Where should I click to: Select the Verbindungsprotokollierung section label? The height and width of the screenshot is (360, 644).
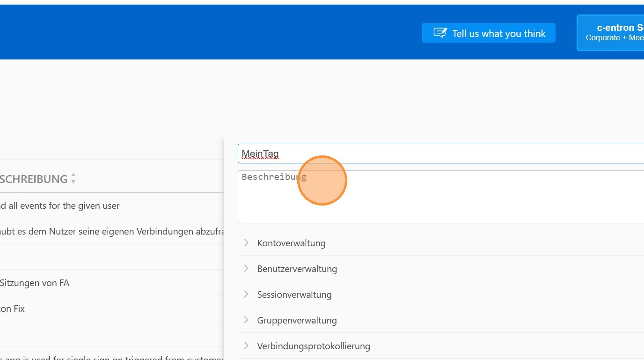click(314, 346)
